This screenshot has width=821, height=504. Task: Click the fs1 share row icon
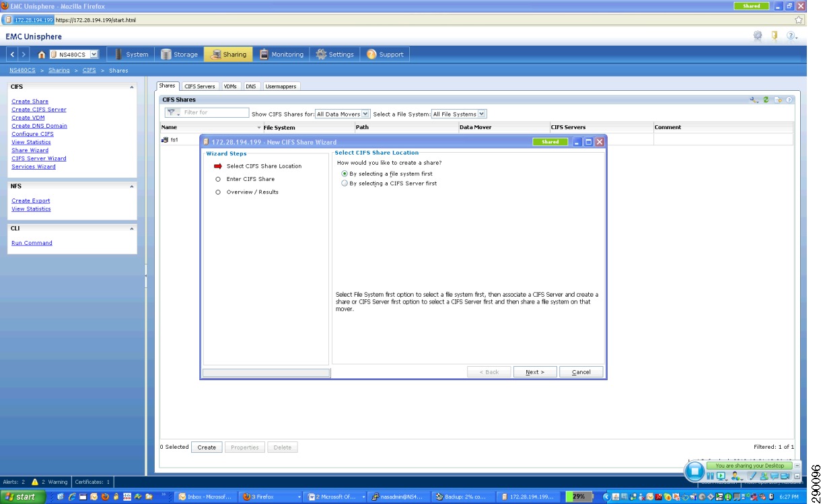click(165, 140)
